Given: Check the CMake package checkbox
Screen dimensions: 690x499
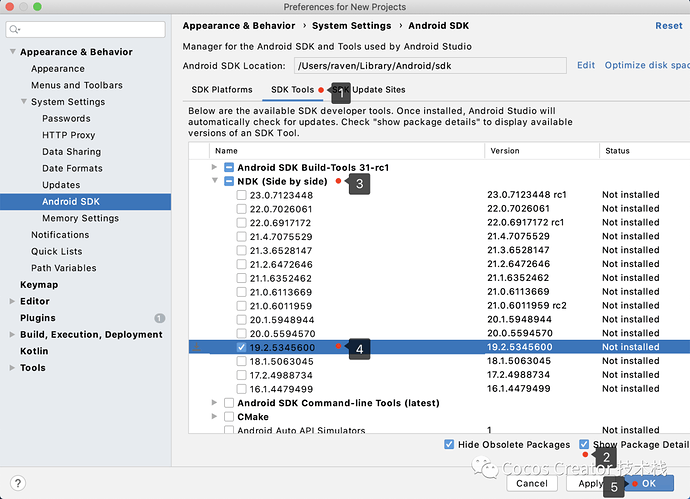Looking at the screenshot, I should click(x=229, y=417).
